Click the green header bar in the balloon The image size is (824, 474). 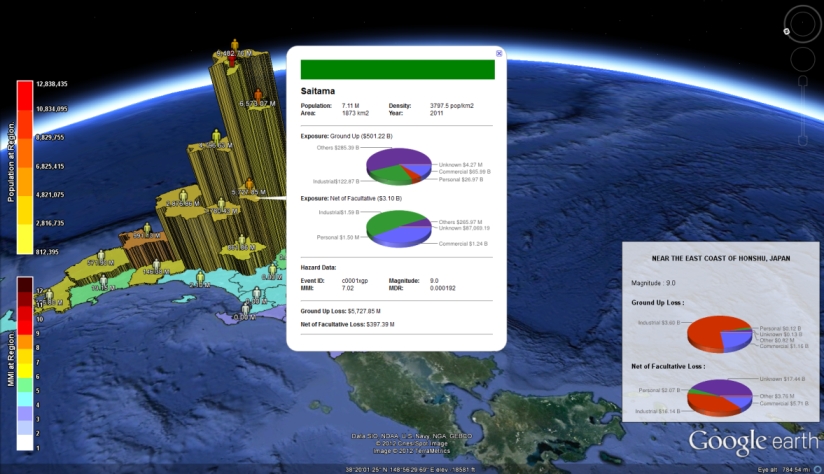pyautogui.click(x=397, y=69)
